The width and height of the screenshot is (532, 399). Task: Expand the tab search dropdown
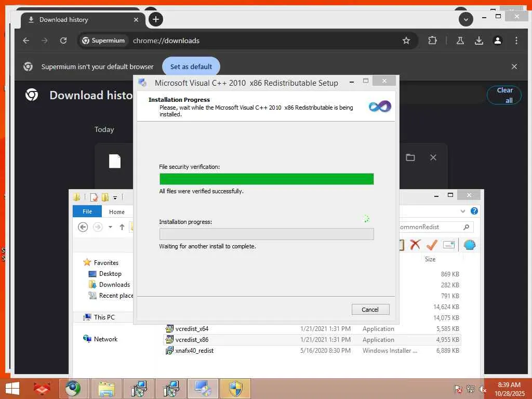pyautogui.click(x=466, y=19)
